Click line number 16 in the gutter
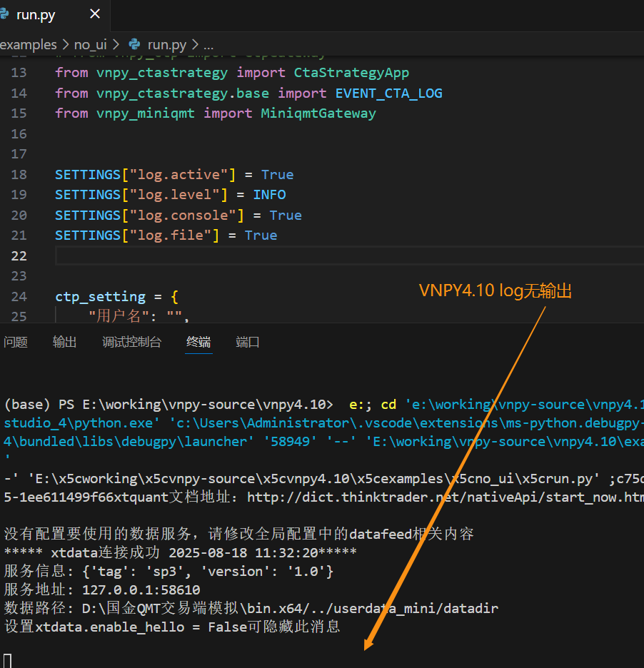Viewport: 644px width, 668px height. tap(19, 134)
